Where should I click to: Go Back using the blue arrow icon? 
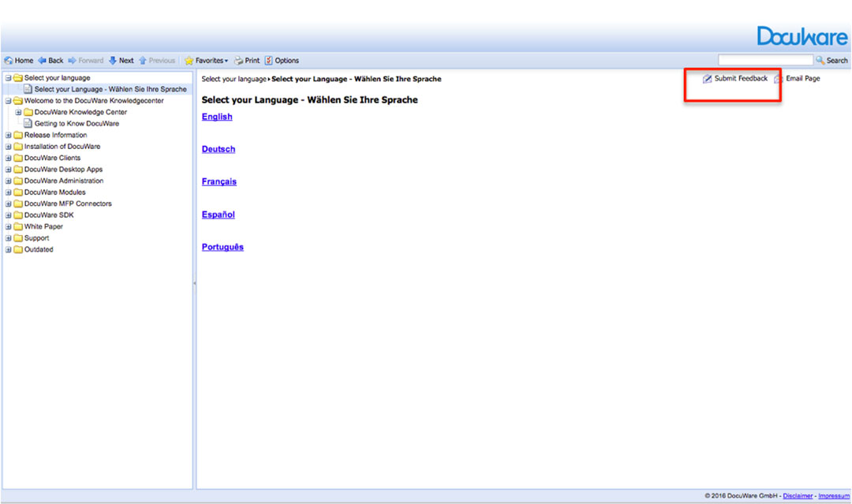(42, 60)
